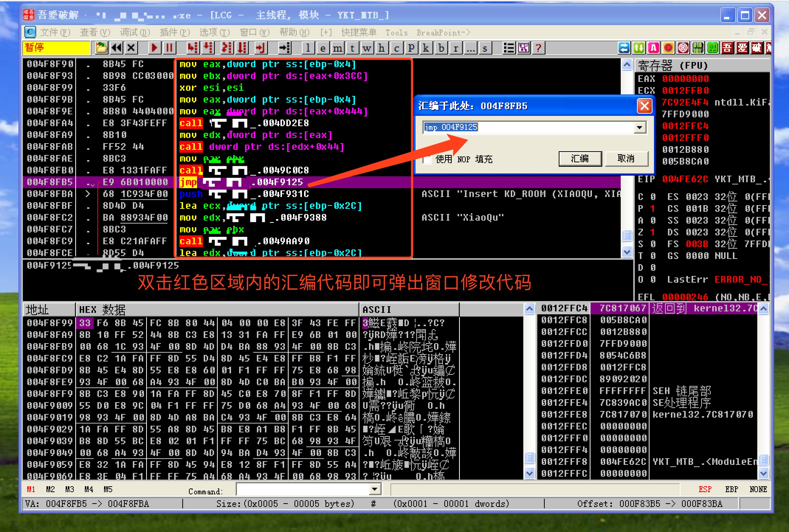Click the orange record-circle plugin icon

(668, 48)
